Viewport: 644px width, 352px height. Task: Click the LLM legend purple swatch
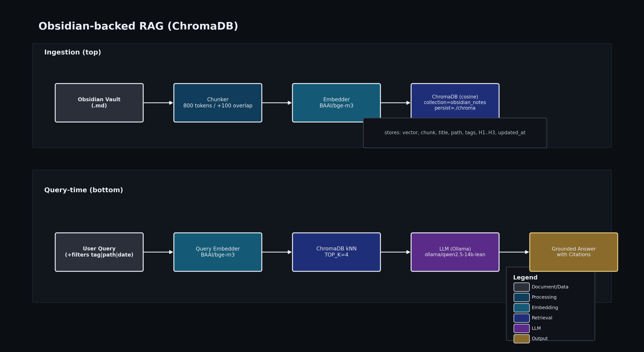(521, 328)
